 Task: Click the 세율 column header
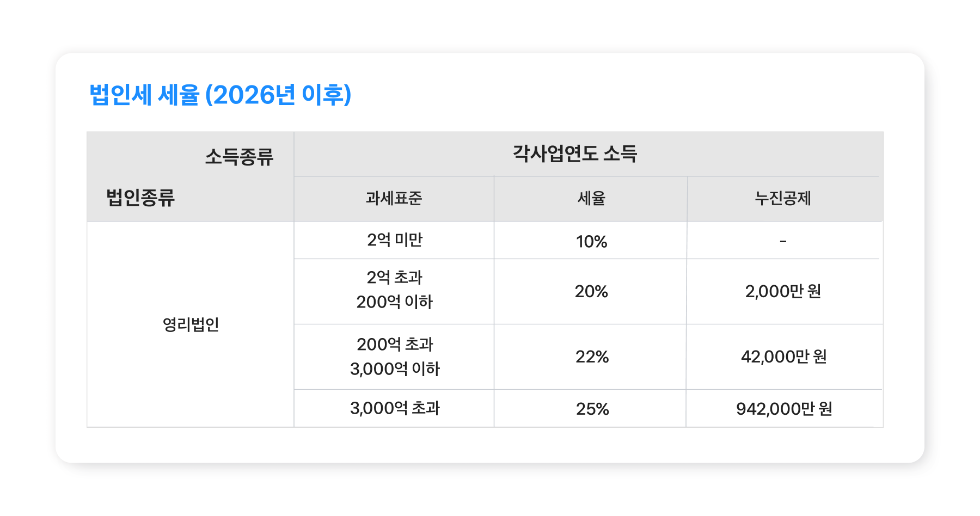(x=591, y=198)
